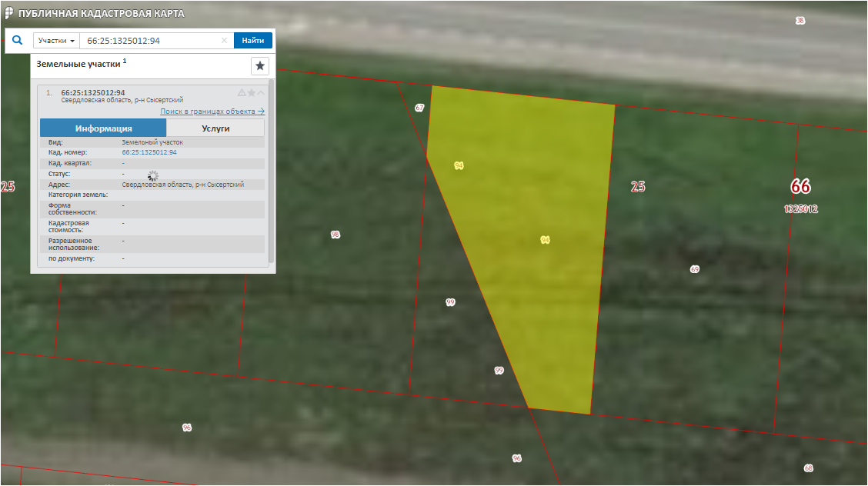Open favorites with the star button
868x486 pixels.
click(260, 66)
